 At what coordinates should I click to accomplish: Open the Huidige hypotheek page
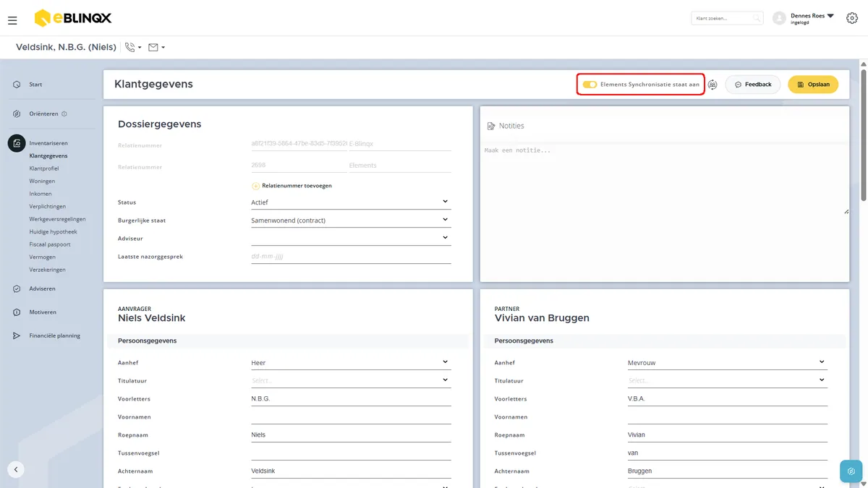click(x=54, y=232)
